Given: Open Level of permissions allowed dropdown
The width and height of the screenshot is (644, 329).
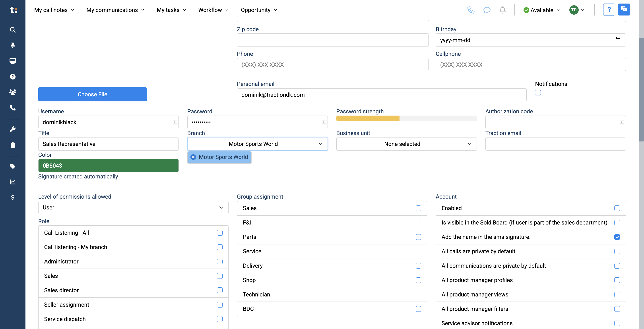Looking at the screenshot, I should click(133, 207).
